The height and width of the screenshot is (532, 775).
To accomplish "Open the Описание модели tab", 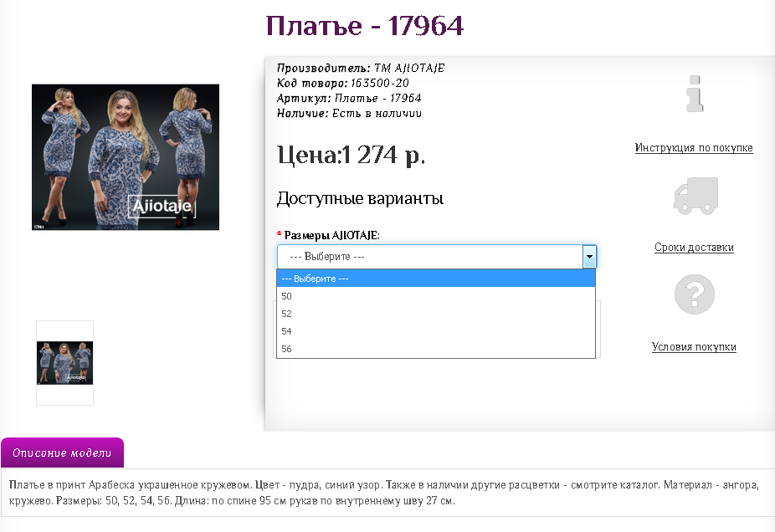I will [62, 453].
